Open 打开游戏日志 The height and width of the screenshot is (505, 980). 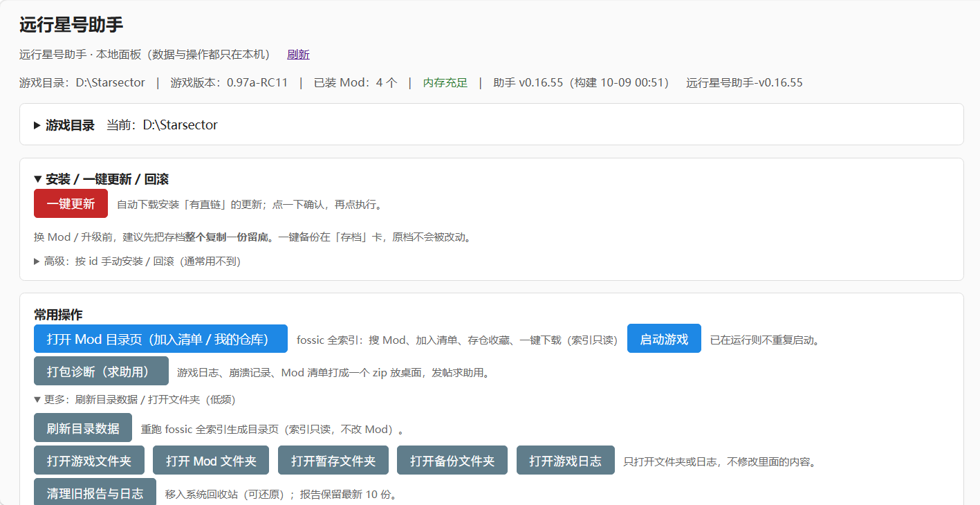[566, 461]
